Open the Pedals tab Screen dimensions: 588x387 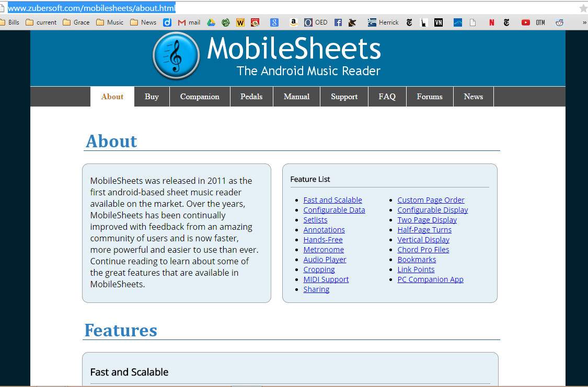point(251,97)
